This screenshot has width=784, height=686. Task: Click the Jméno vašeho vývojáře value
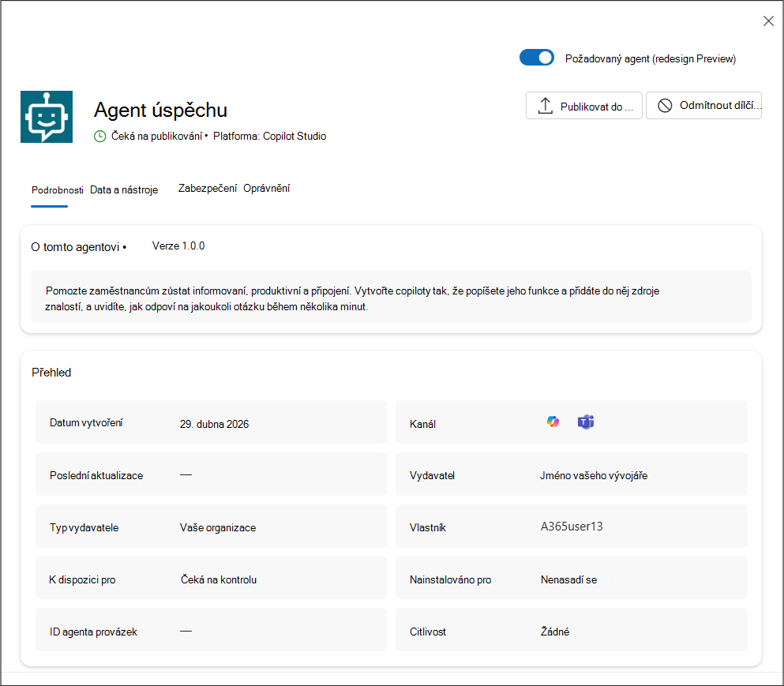click(x=594, y=475)
